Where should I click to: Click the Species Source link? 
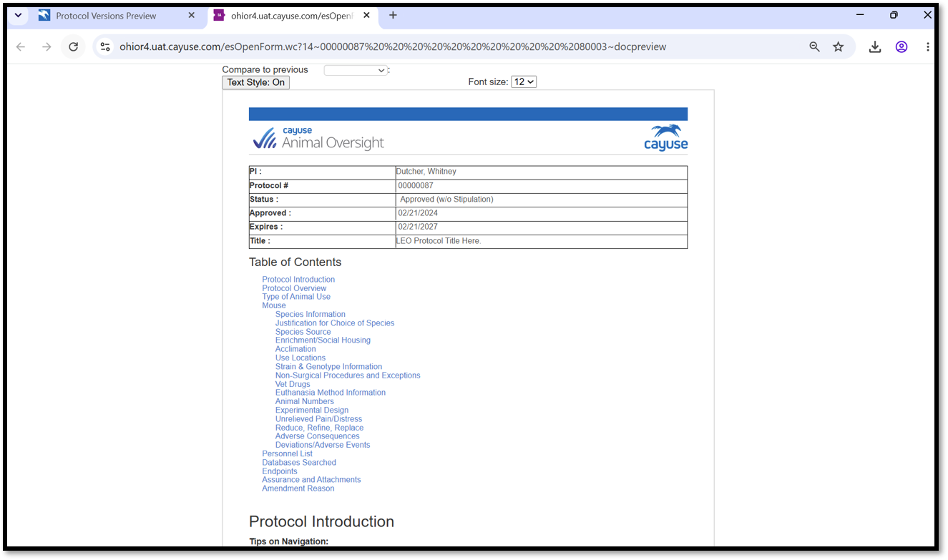(x=303, y=332)
